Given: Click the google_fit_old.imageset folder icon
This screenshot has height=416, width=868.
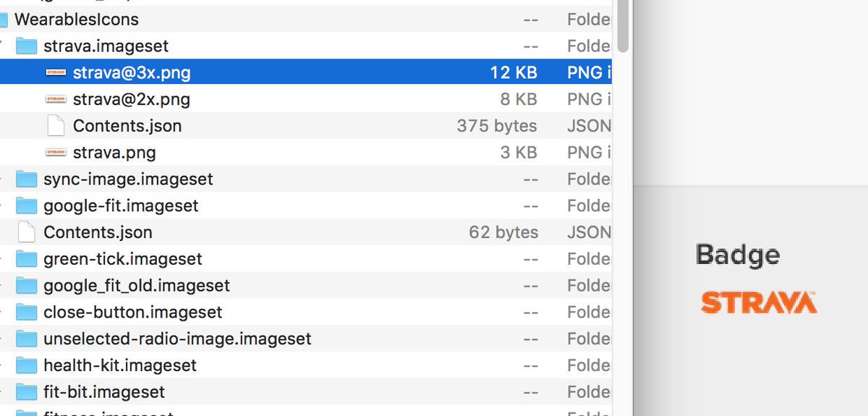Looking at the screenshot, I should point(26,285).
